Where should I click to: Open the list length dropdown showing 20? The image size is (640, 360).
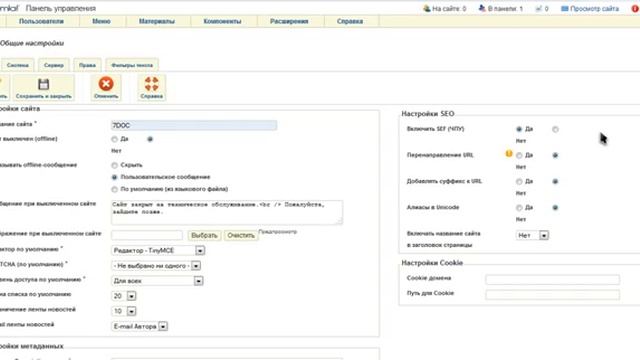click(x=124, y=296)
